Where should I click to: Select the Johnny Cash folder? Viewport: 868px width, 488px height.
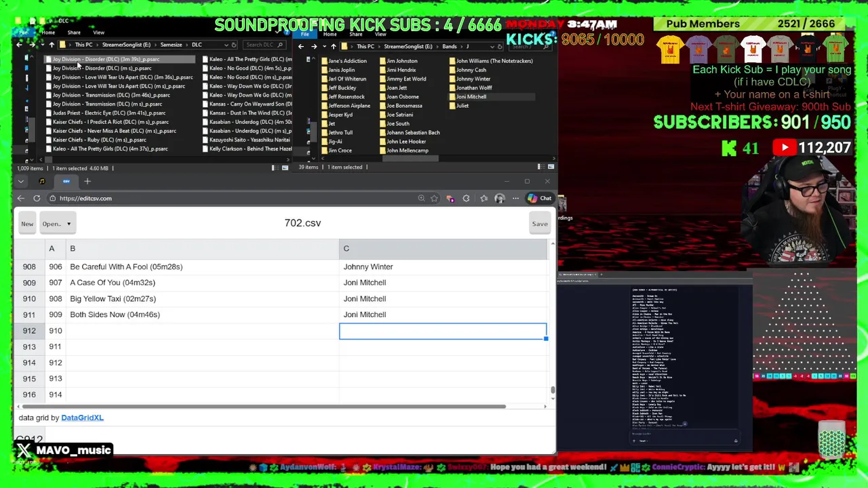tap(468, 70)
